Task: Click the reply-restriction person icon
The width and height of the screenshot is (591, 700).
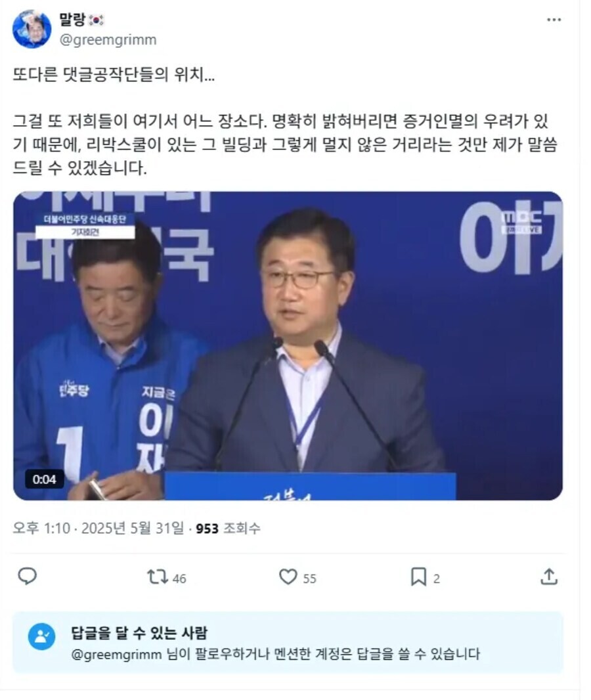Action: [x=41, y=636]
